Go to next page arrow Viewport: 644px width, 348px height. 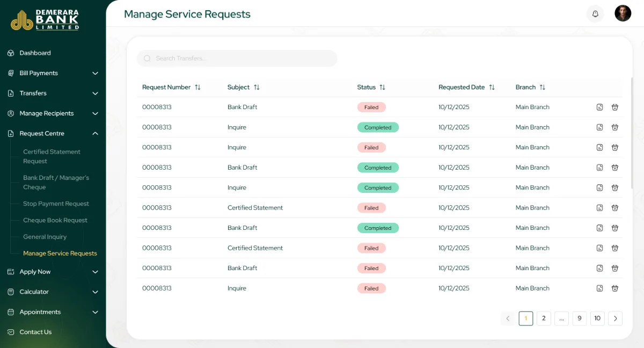(616, 318)
